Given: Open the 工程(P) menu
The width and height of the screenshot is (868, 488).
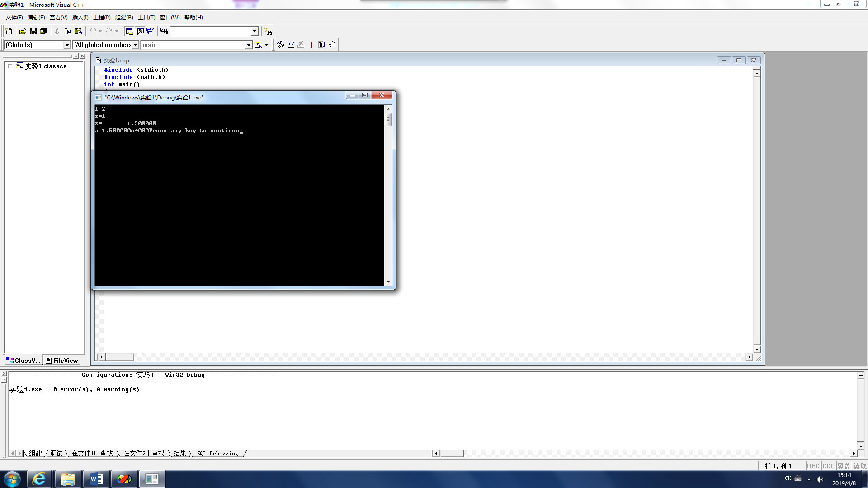Looking at the screenshot, I should (102, 18).
